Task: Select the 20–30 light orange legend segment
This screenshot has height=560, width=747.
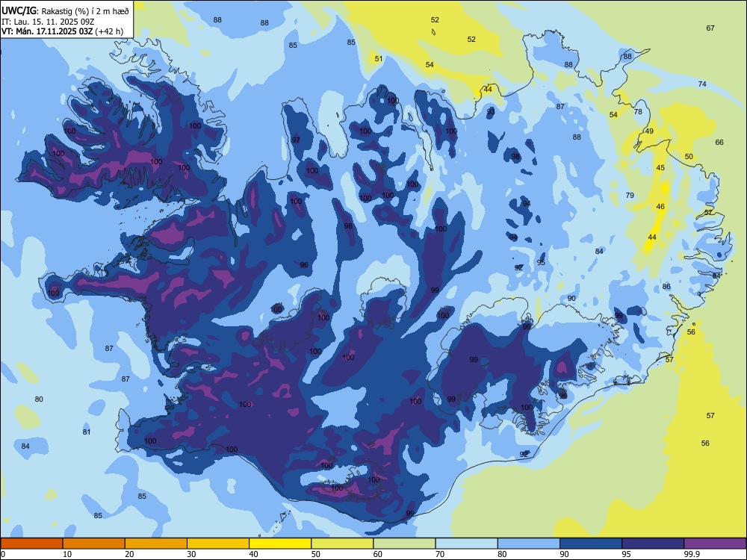Action: 156,544
